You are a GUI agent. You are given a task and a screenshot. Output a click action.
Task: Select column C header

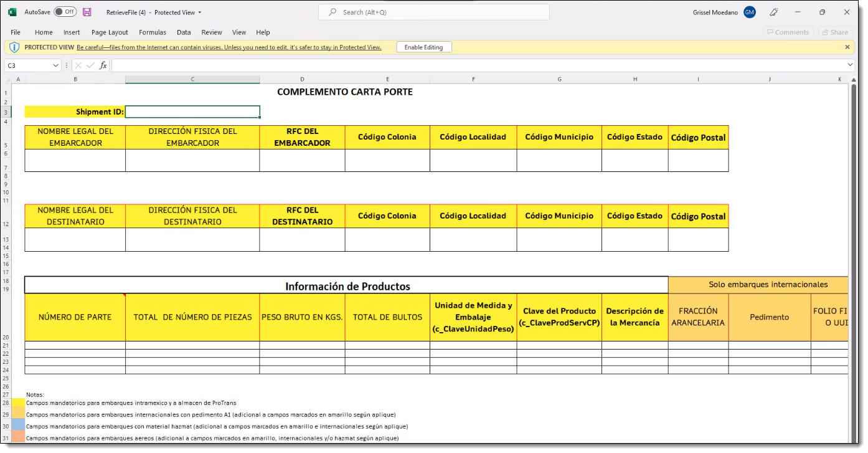192,79
